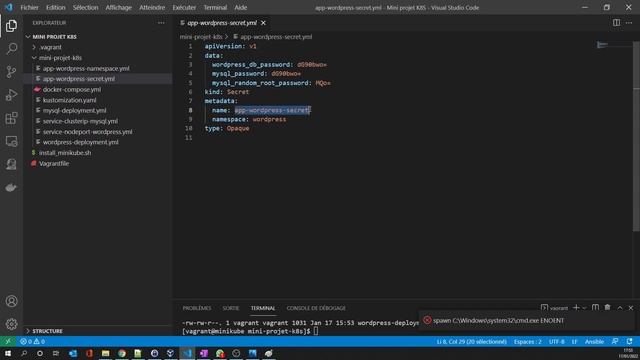Click the remote window indicator in status bar
640x360 pixels.
click(8, 341)
